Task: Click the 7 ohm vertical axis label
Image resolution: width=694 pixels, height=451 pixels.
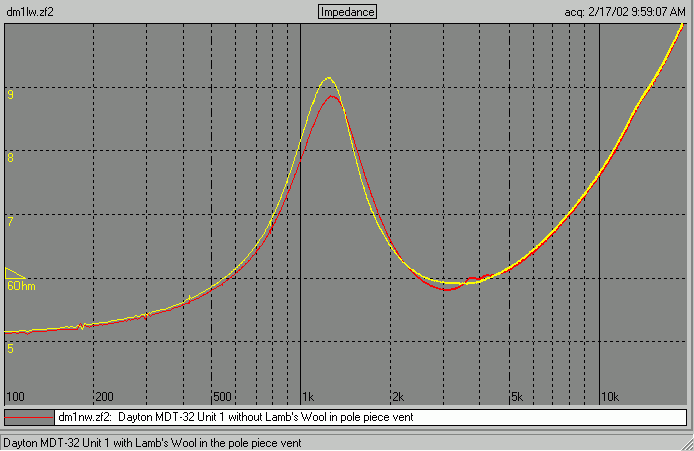Action: pyautogui.click(x=11, y=221)
